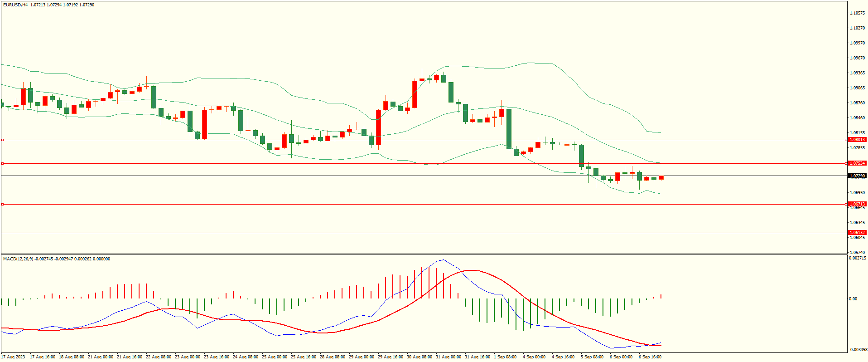This screenshot has height=362, width=868.
Task: Click the 31 Aug 00:00 time axis label
Action: click(448, 357)
